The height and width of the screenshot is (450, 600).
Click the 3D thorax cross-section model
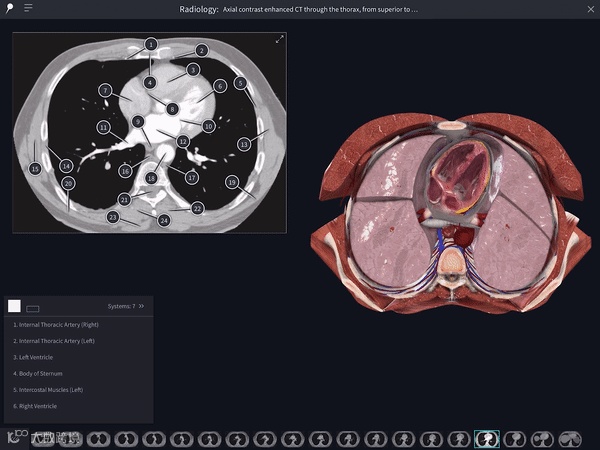pyautogui.click(x=451, y=214)
